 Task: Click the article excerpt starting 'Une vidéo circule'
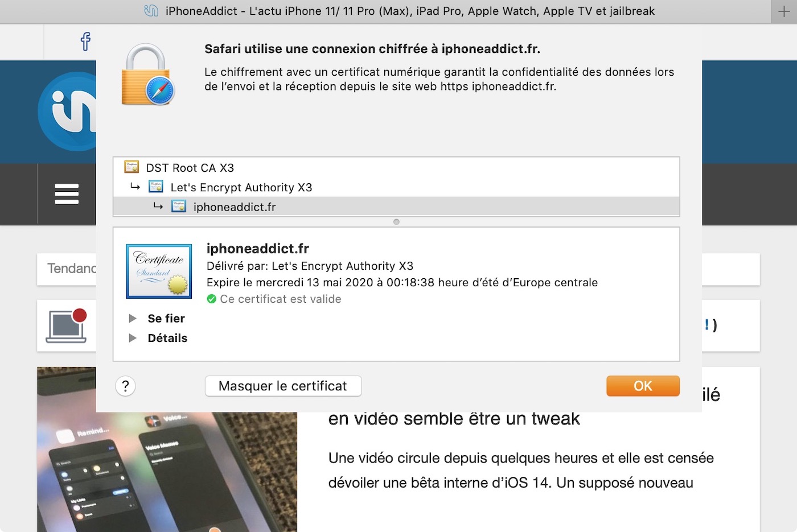pyautogui.click(x=521, y=471)
